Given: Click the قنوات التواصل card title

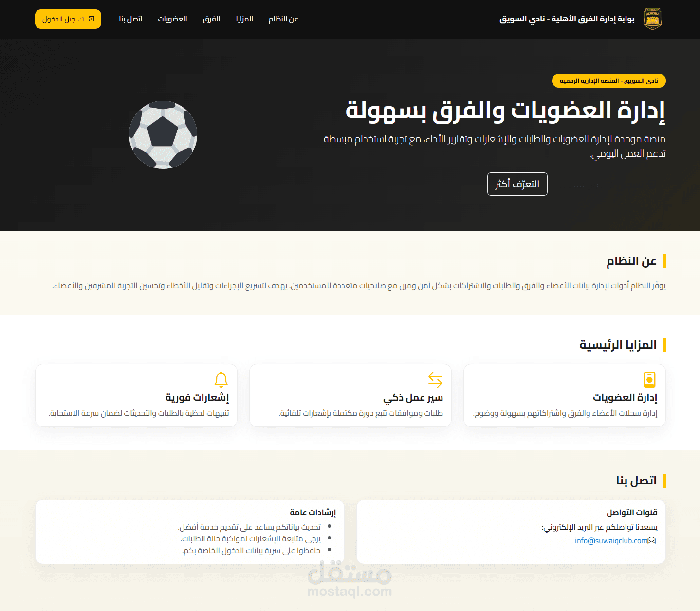Looking at the screenshot, I should 632,513.
